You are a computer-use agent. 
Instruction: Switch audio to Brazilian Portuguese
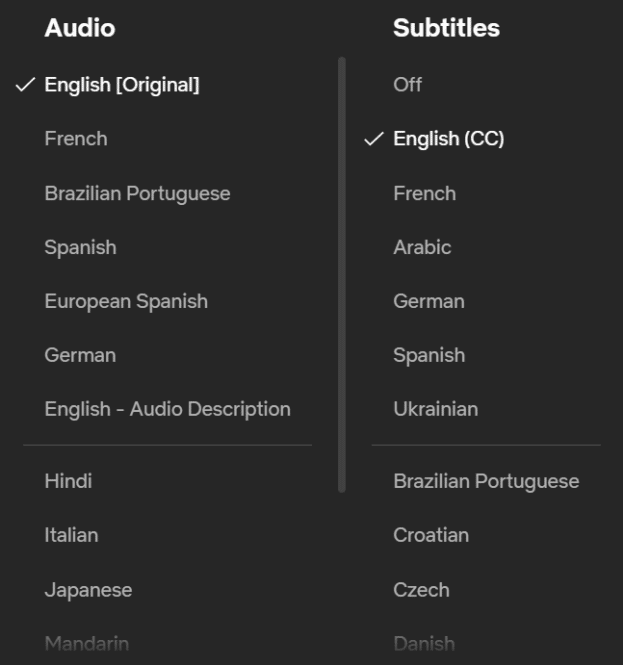click(137, 193)
